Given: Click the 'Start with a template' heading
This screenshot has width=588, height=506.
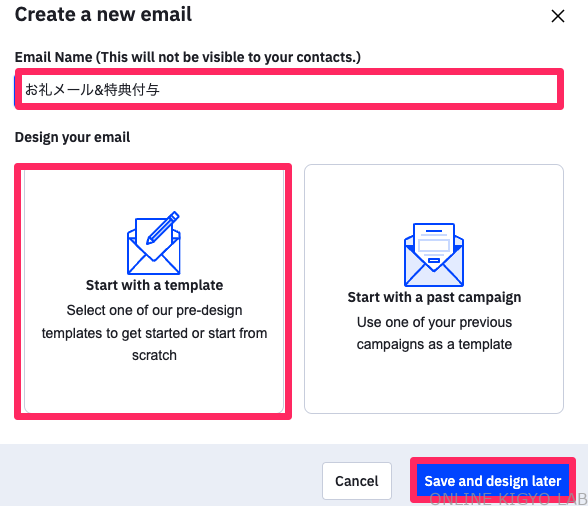Looking at the screenshot, I should (x=154, y=285).
